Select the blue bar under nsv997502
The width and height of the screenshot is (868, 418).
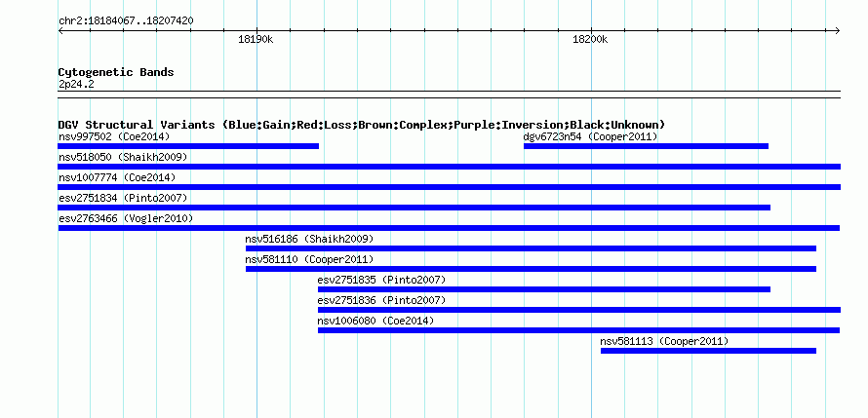188,146
